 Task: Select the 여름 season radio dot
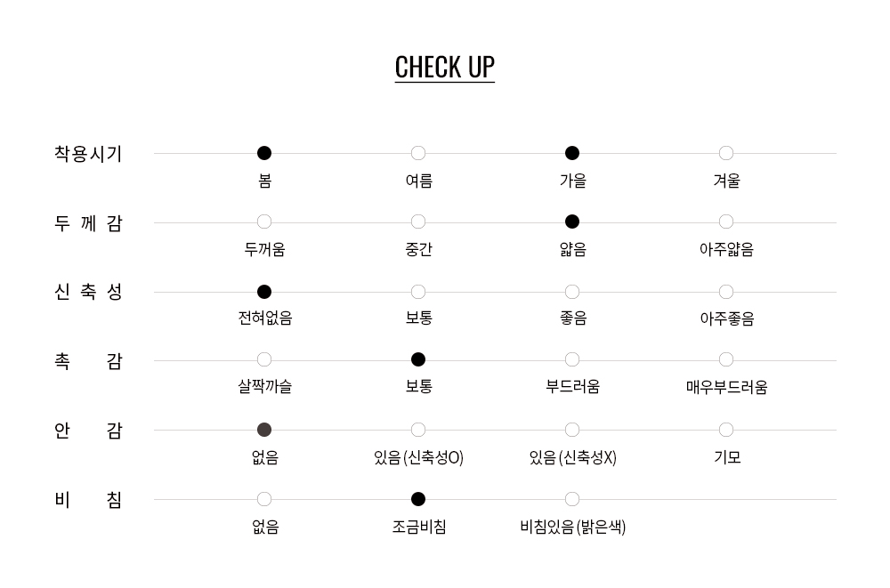tap(418, 153)
